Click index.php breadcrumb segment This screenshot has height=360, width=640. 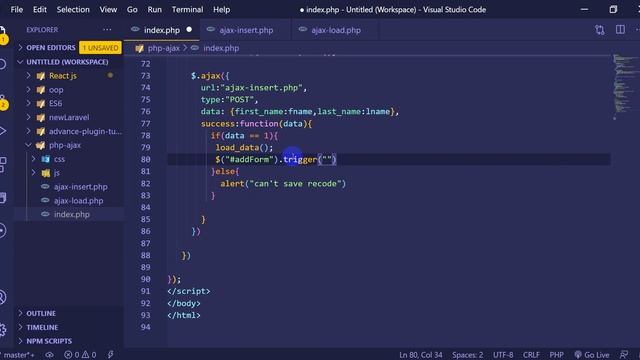click(x=221, y=48)
